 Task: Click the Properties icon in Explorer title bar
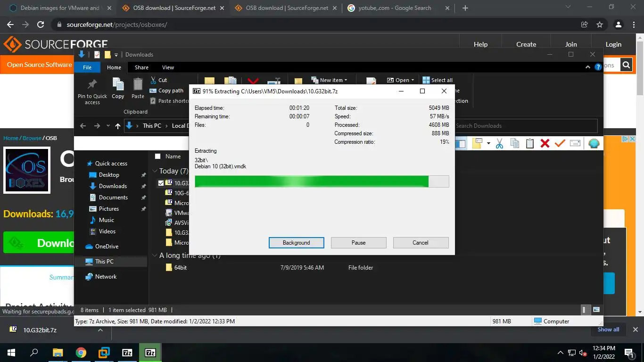[97, 55]
